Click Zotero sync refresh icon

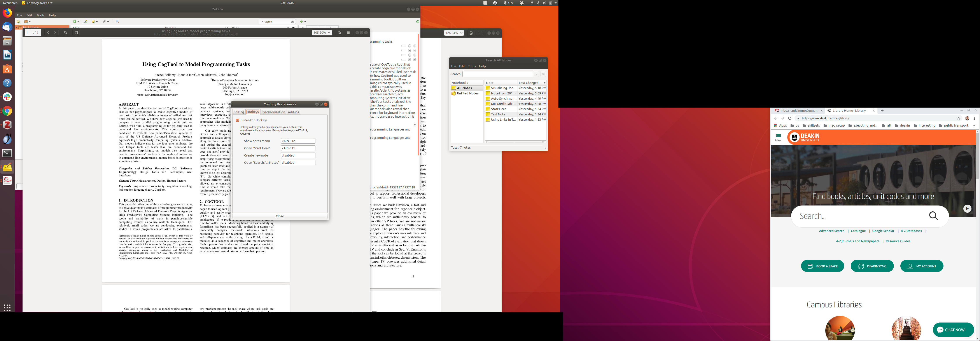[417, 22]
